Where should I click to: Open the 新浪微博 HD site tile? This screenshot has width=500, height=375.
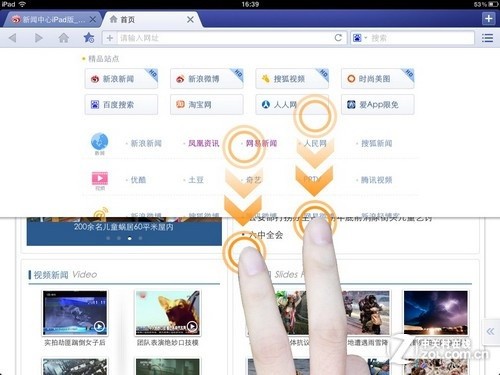click(x=207, y=79)
